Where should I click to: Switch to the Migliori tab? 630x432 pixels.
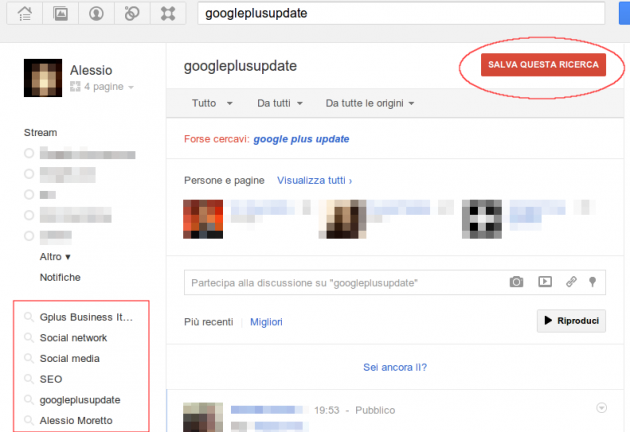pyautogui.click(x=266, y=322)
